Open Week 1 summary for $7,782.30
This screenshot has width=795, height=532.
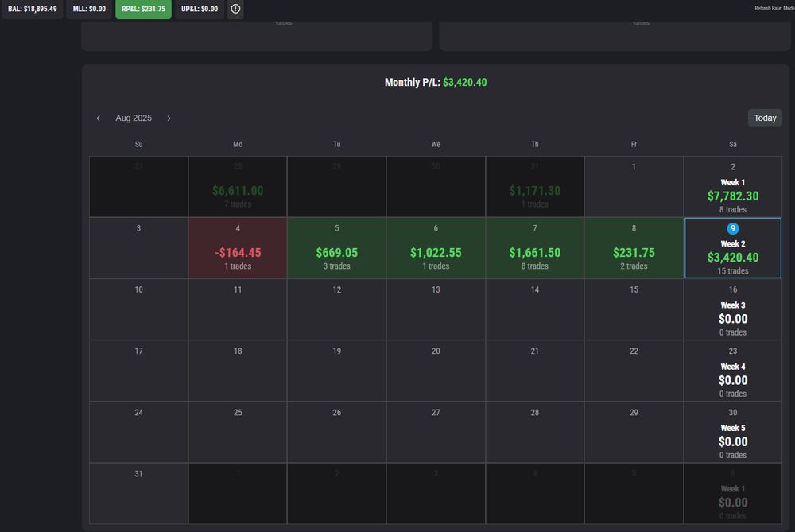[733, 187]
